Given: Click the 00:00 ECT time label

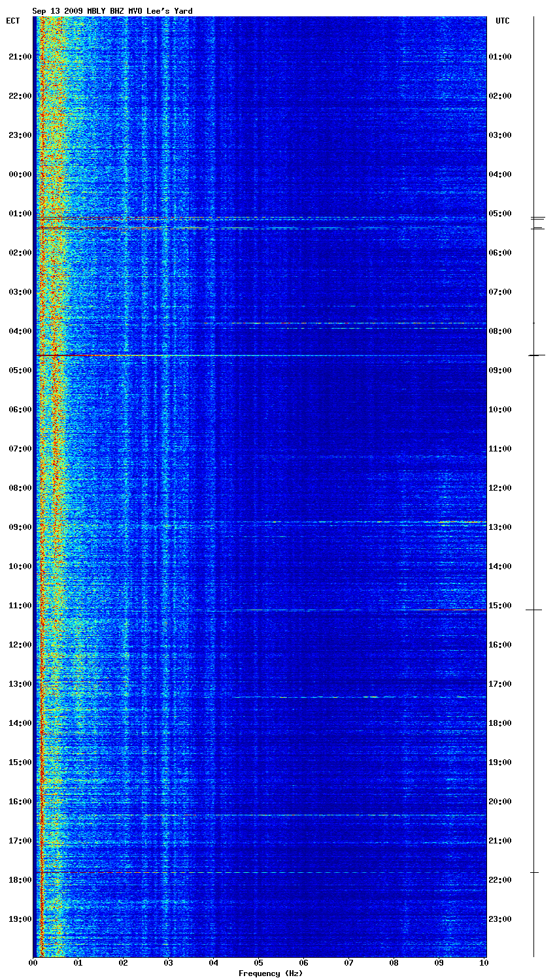Looking at the screenshot, I should [x=20, y=174].
